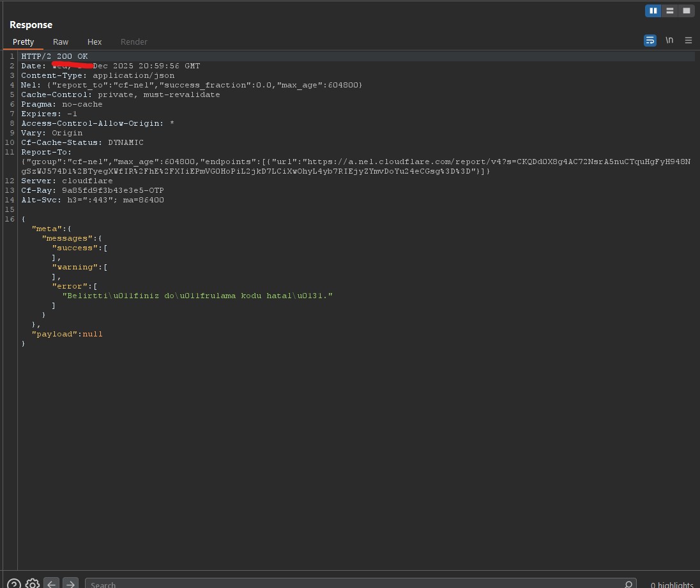This screenshot has width=700, height=588.
Task: Click the "Expires: -1" header line
Action: coord(49,114)
